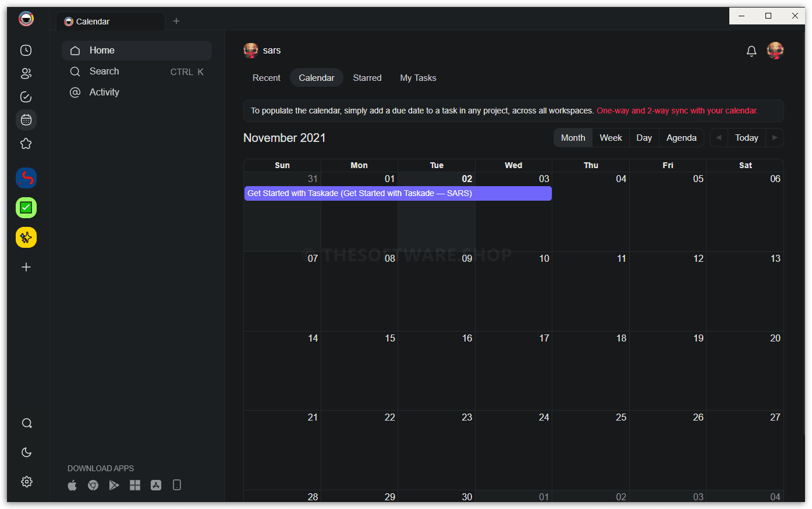812x509 pixels.
Task: Open the blue SARS workspace icon
Action: click(26, 178)
